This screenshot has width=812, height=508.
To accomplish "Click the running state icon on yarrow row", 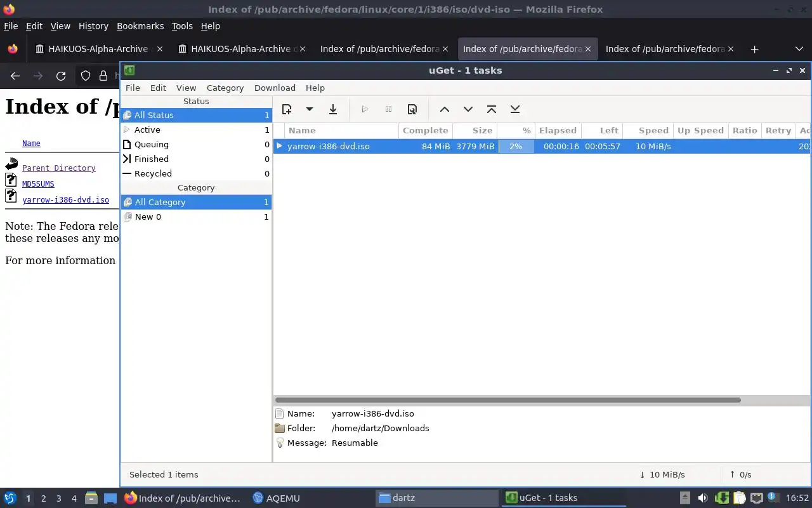I will 279,146.
